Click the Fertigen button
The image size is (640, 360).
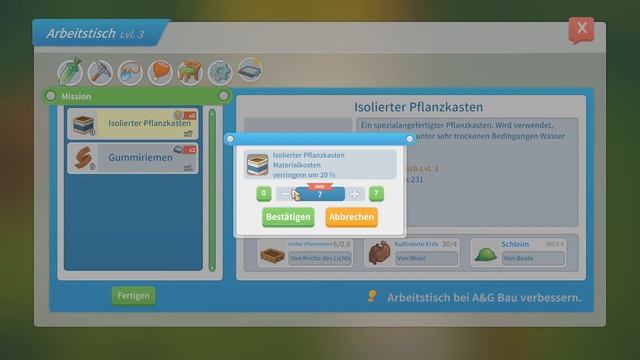(x=133, y=296)
